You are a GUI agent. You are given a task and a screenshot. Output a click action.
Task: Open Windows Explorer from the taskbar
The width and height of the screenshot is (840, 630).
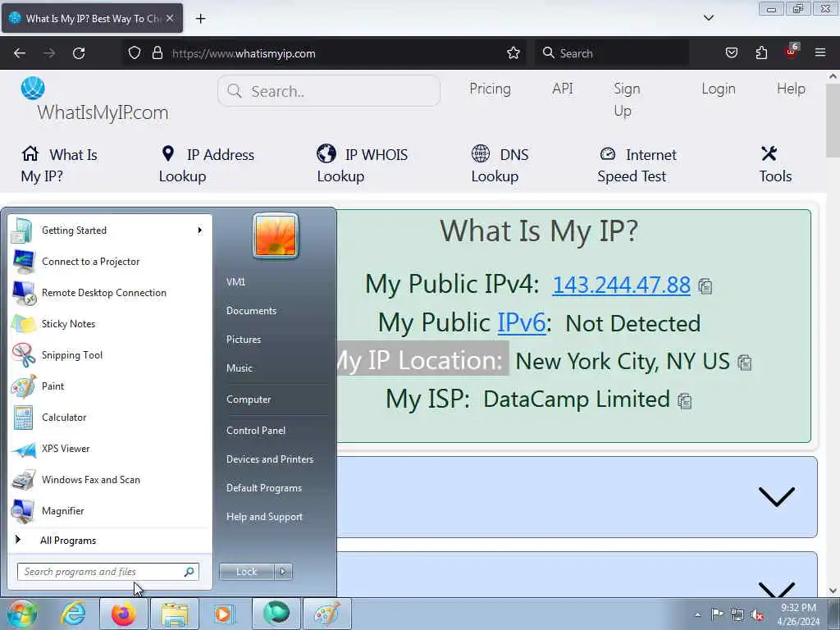point(174,614)
